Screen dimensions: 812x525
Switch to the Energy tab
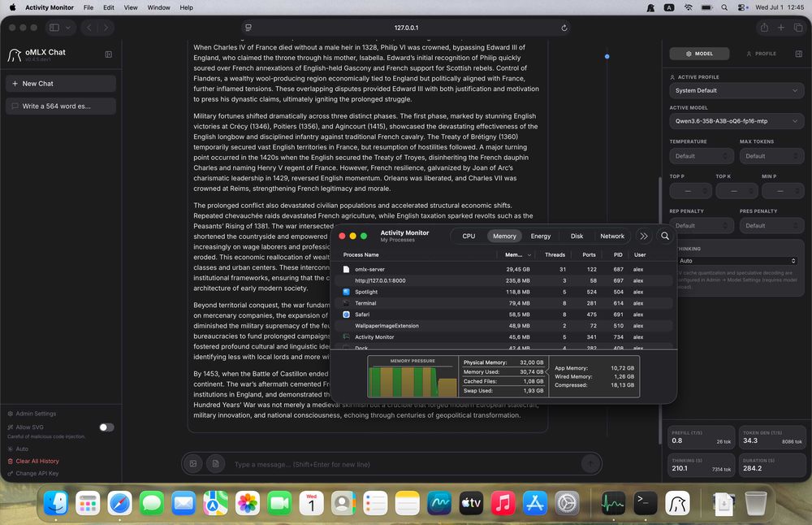[541, 236]
